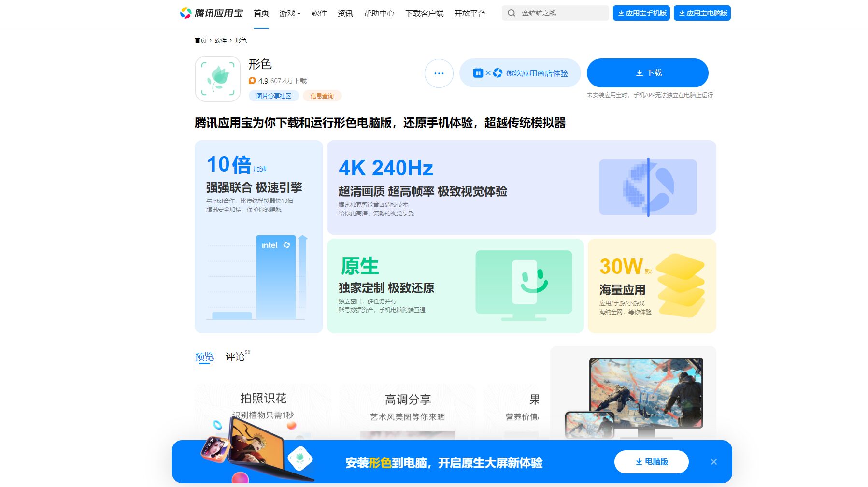Close the bottom install banner
868x487 pixels.
tap(714, 462)
